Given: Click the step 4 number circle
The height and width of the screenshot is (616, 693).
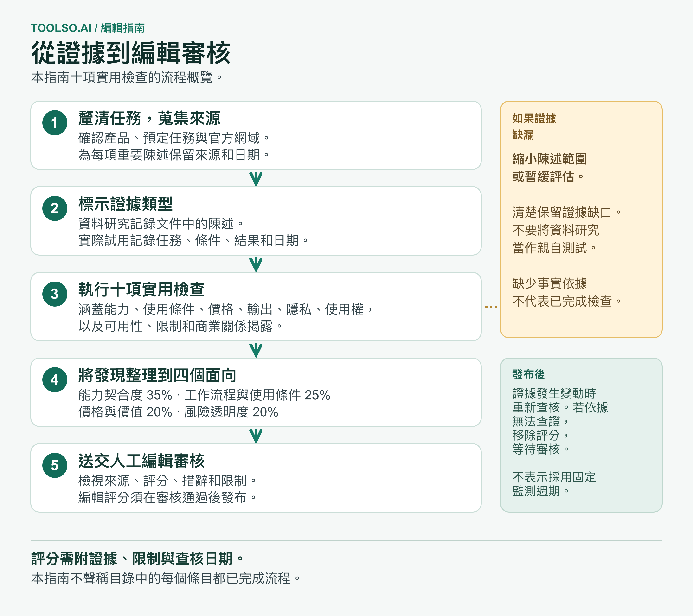Looking at the screenshot, I should (x=55, y=380).
